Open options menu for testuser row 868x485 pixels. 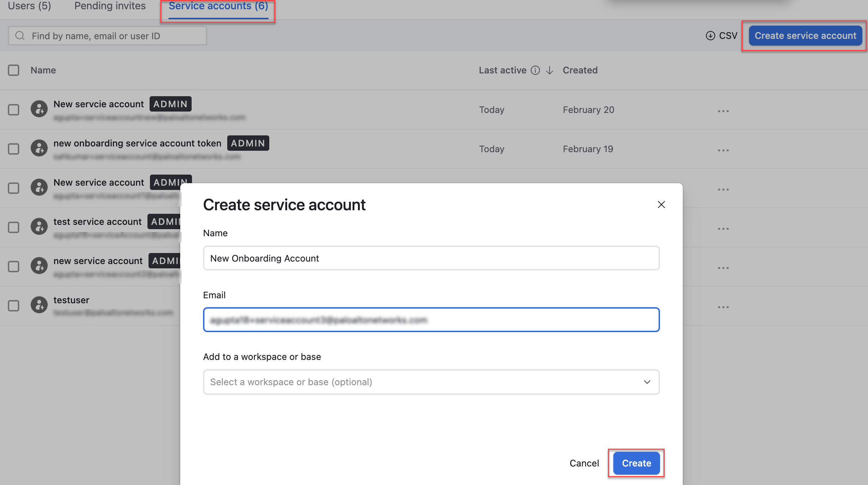pos(723,307)
